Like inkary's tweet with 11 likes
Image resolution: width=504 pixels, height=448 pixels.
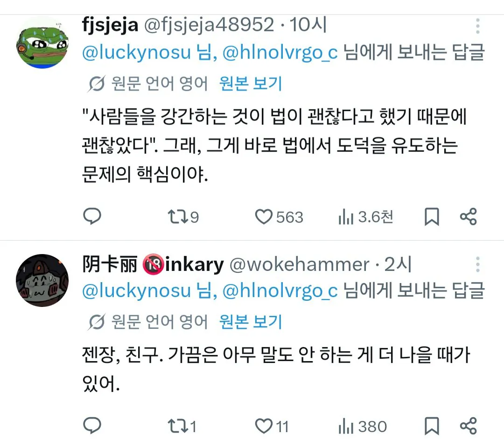tap(264, 426)
